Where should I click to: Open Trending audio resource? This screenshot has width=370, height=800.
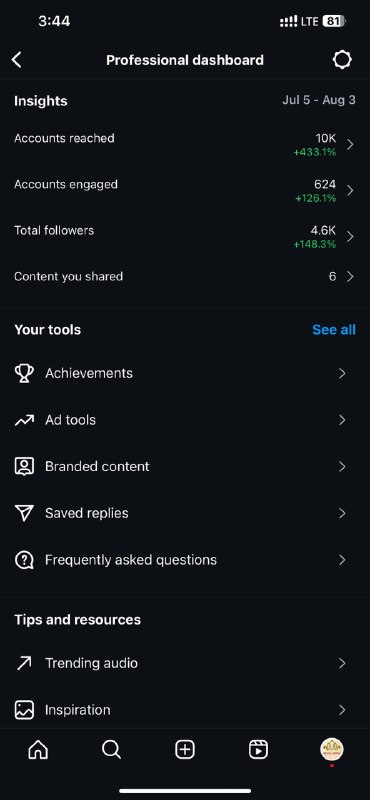pos(185,663)
